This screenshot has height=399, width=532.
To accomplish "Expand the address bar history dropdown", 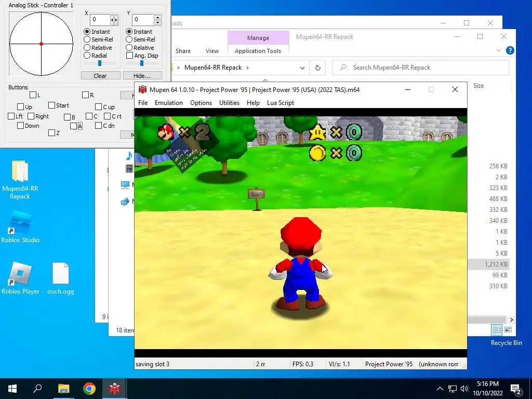I will click(x=302, y=68).
